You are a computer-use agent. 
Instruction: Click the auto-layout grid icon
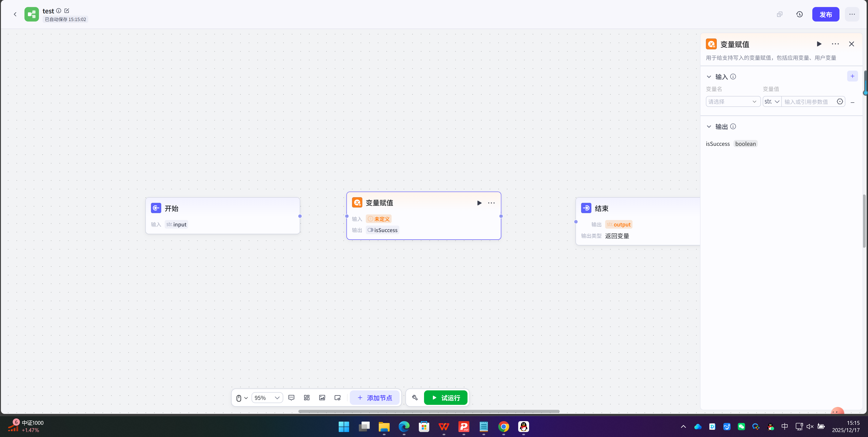click(x=307, y=398)
